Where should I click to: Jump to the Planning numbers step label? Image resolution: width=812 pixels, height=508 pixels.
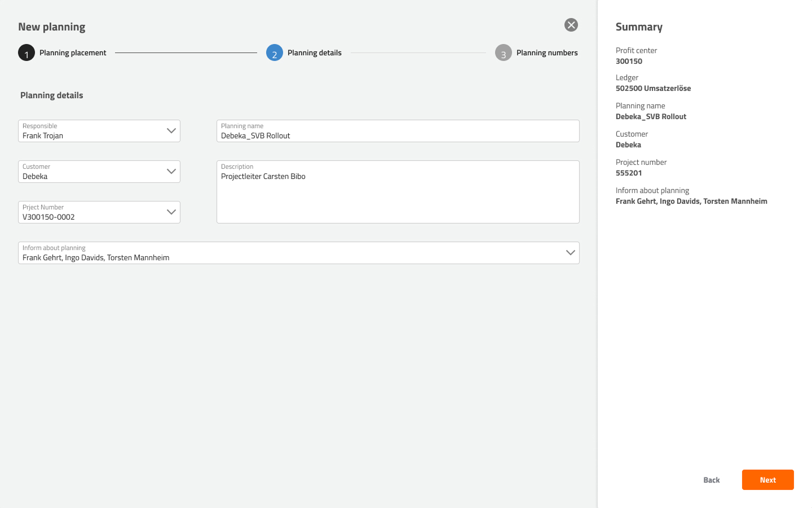[x=546, y=53]
